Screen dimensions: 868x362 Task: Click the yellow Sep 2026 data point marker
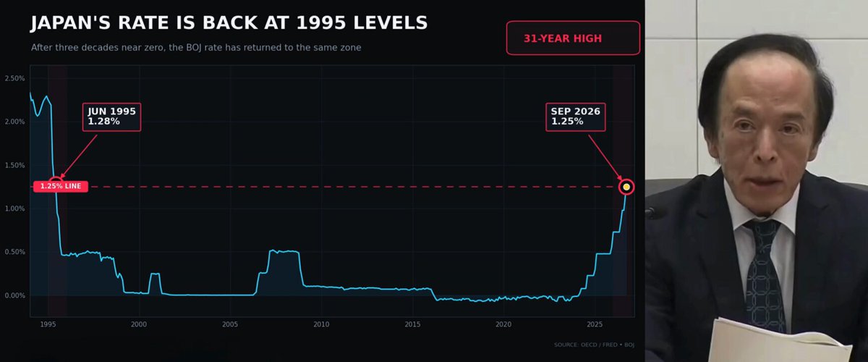[x=626, y=187]
